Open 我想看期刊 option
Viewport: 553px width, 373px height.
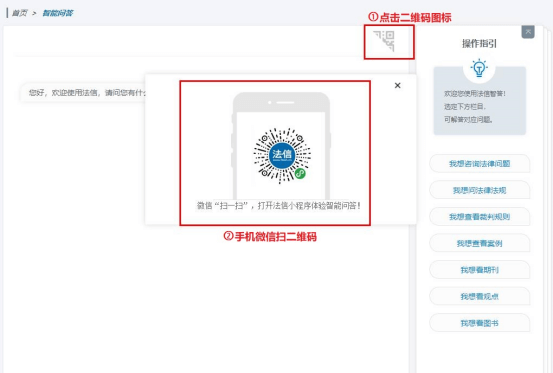point(479,270)
